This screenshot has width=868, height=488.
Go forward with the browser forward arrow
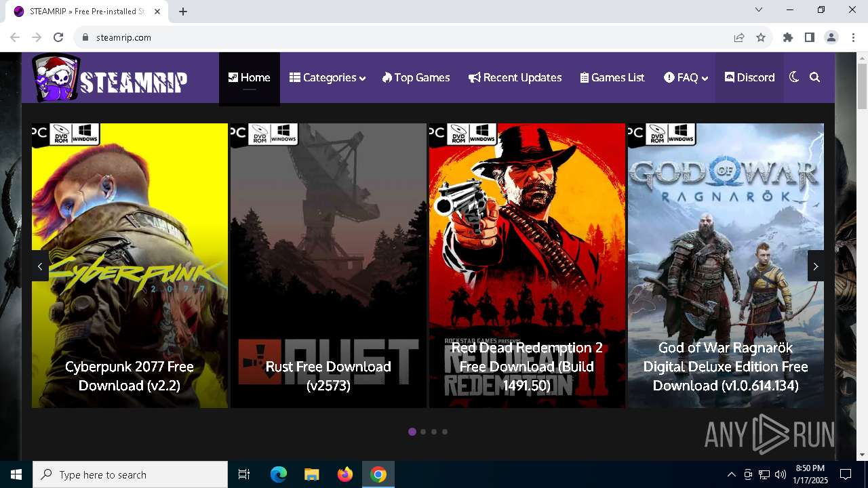tap(37, 37)
